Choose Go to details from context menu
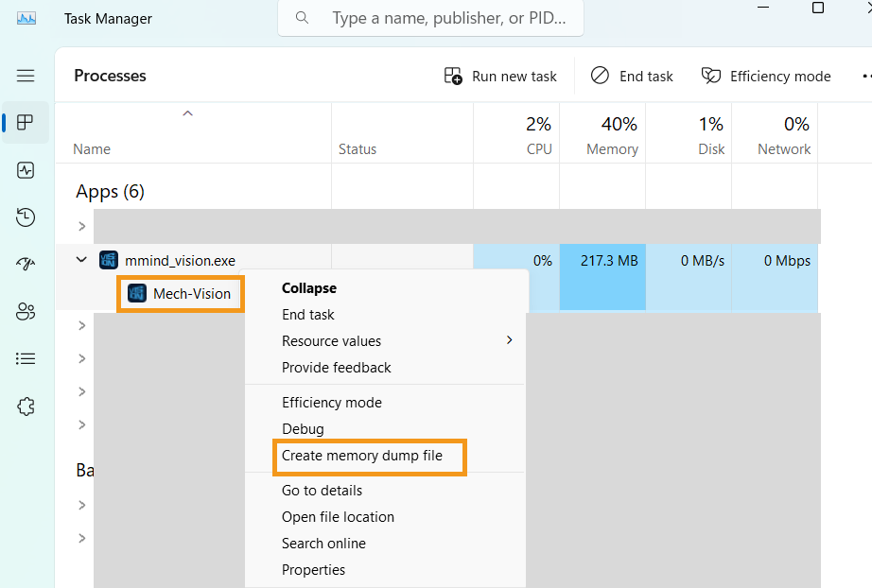The image size is (872, 588). 322,491
